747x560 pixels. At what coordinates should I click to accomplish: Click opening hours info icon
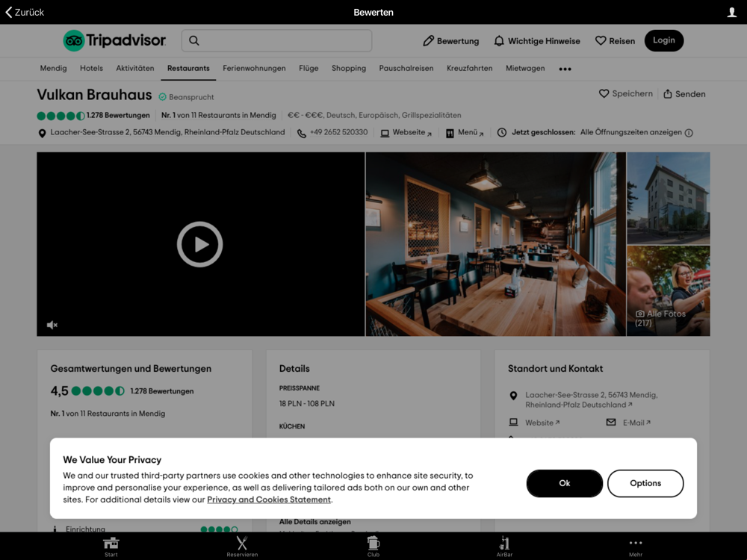click(689, 133)
